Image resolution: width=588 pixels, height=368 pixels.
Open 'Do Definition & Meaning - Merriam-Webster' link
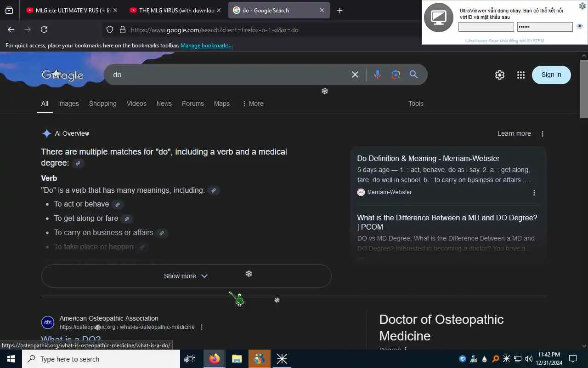[x=428, y=158]
